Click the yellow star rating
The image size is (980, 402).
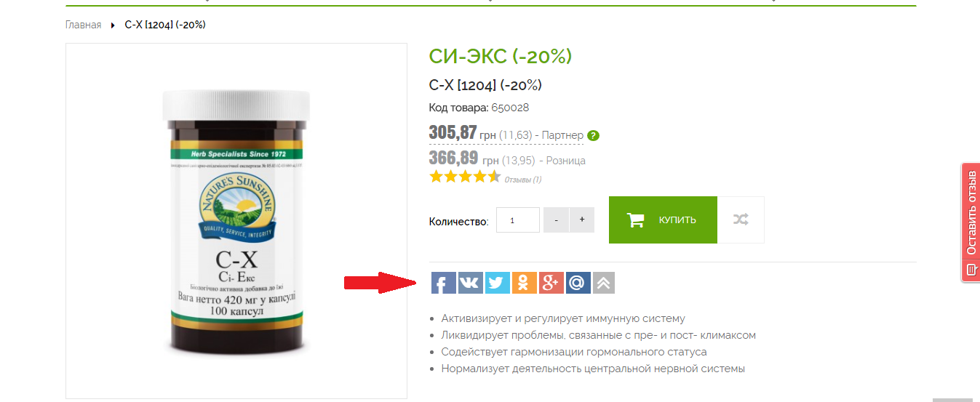[464, 177]
